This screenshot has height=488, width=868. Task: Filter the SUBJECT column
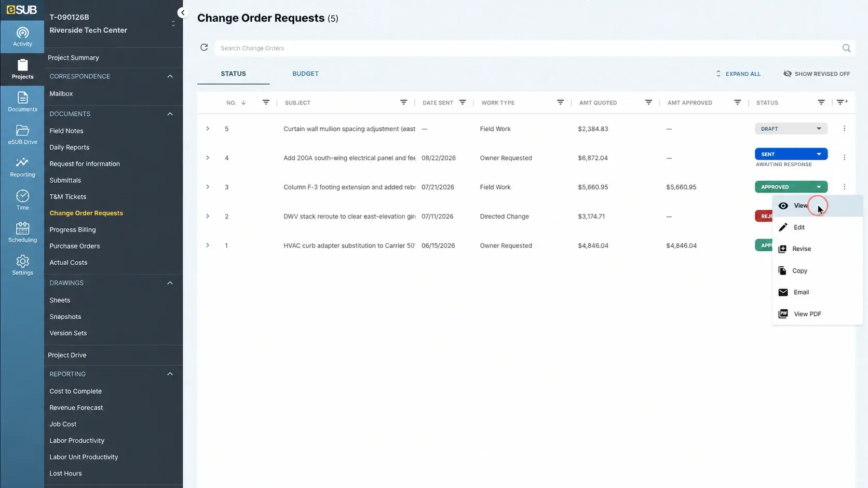[x=403, y=102]
